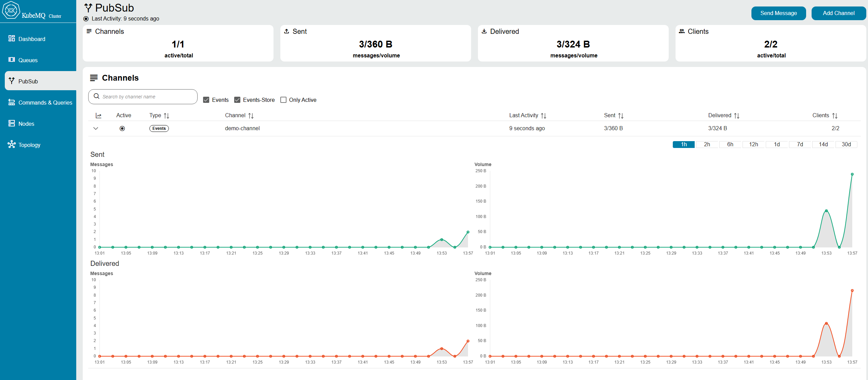This screenshot has height=380, width=868.
Task: Sort table by Last Activity
Action: tap(544, 116)
